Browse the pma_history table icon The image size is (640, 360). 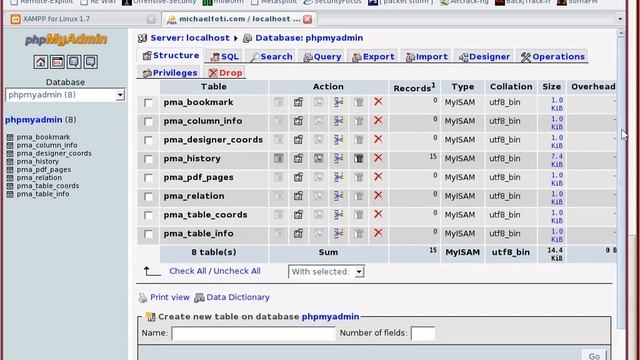tap(278, 158)
